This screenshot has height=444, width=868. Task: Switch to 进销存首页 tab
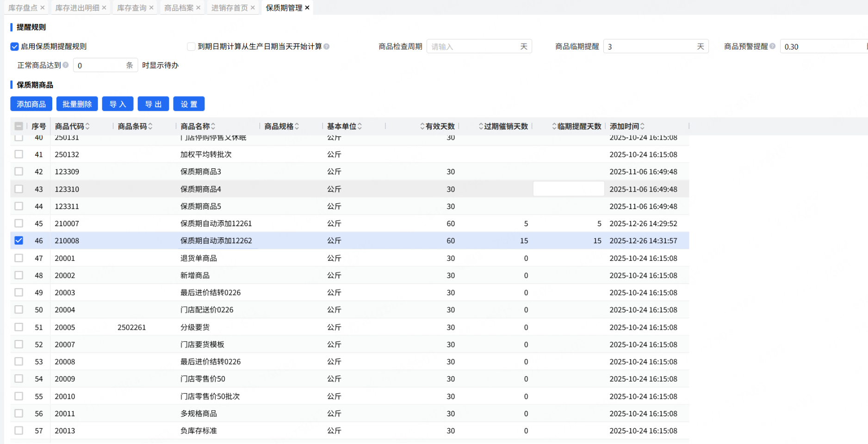click(x=229, y=8)
